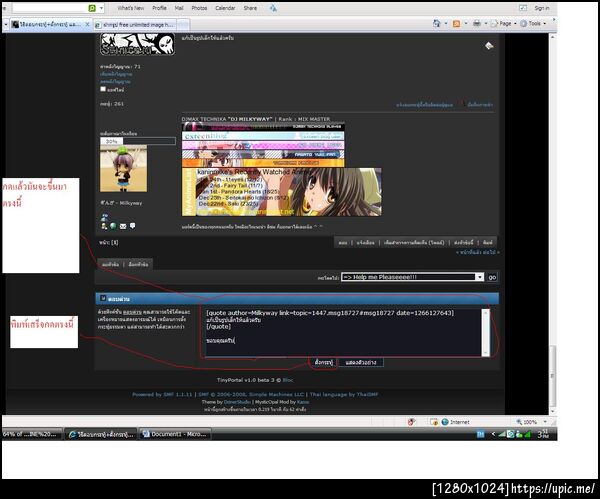Open the Page menu
The height and width of the screenshot is (499, 600).
[x=504, y=24]
